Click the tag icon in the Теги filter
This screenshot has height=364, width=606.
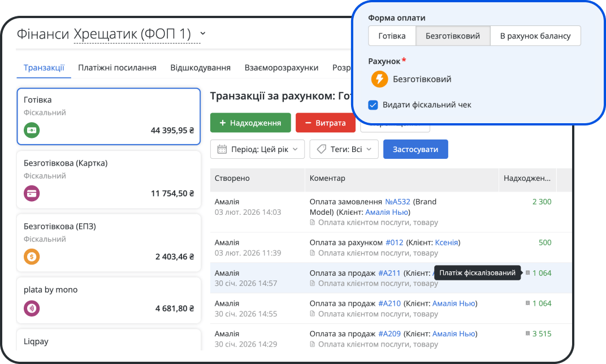click(x=321, y=149)
